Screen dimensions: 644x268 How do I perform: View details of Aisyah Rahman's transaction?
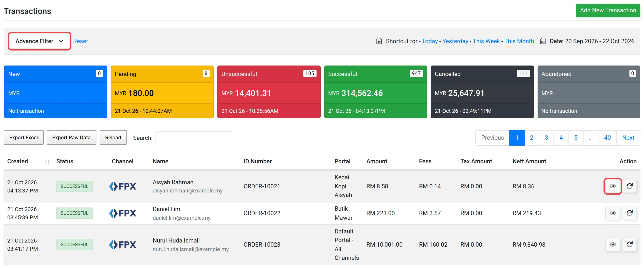(612, 186)
